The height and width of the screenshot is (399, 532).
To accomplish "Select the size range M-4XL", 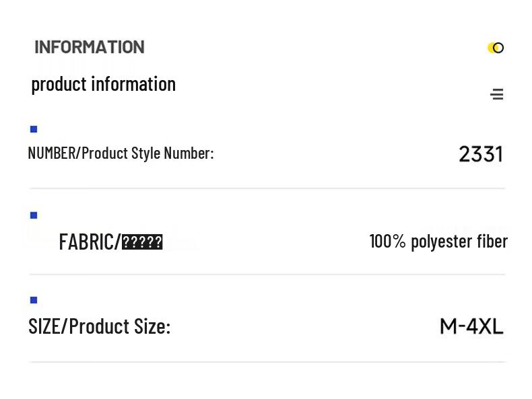I will point(471,326).
